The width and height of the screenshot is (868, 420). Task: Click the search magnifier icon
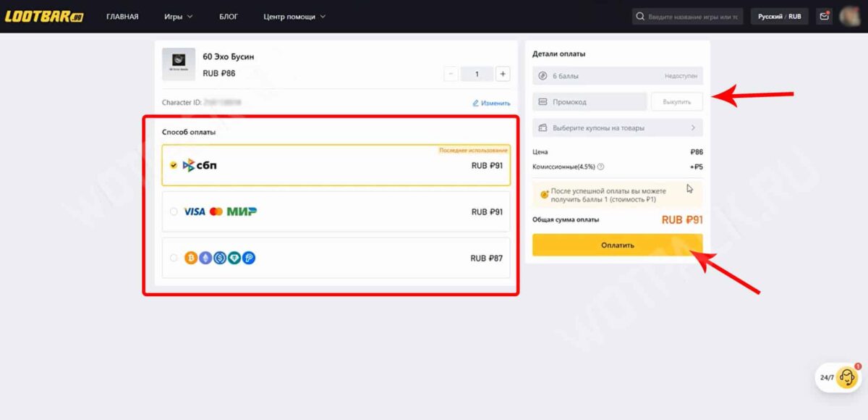pos(639,17)
